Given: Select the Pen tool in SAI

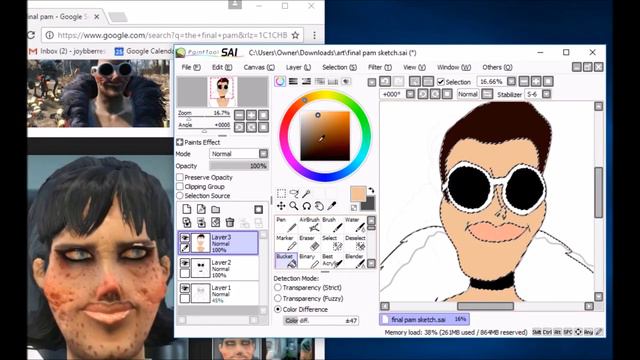Looking at the screenshot, I should click(286, 224).
